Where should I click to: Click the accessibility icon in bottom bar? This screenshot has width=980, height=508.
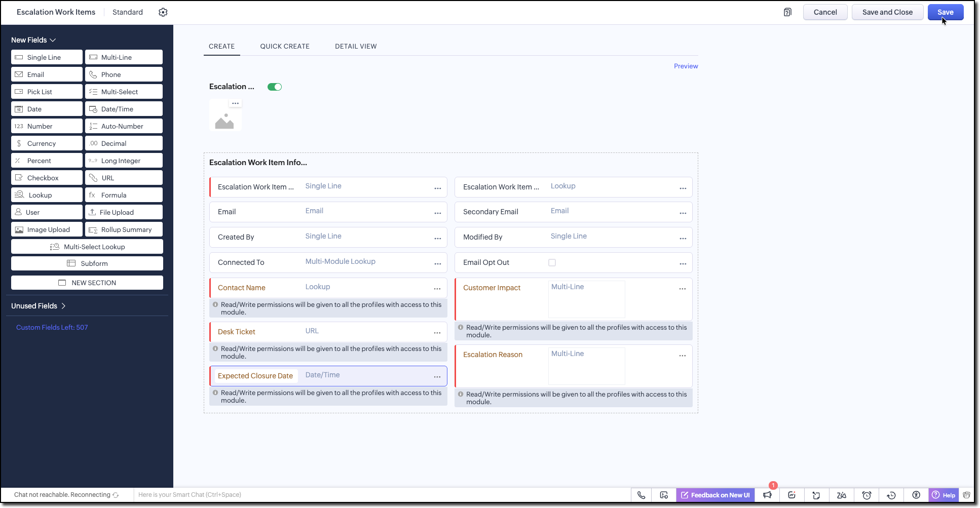(916, 495)
